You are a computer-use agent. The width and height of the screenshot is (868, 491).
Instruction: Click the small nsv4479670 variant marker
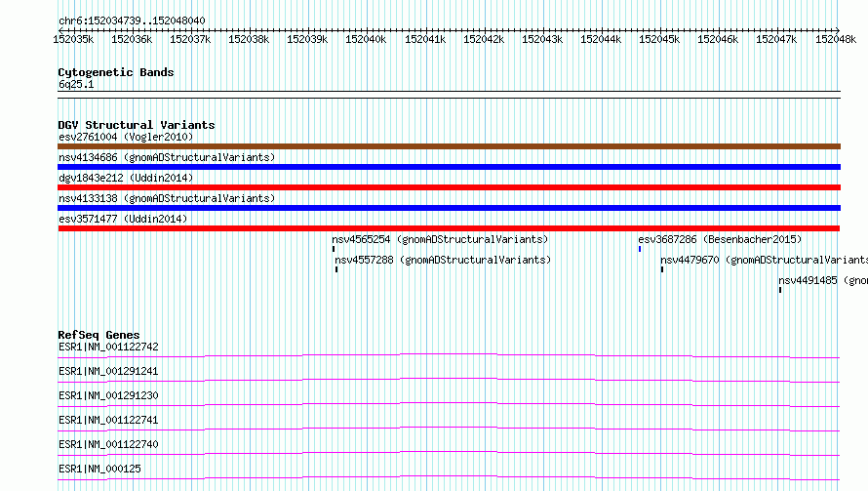(661, 269)
